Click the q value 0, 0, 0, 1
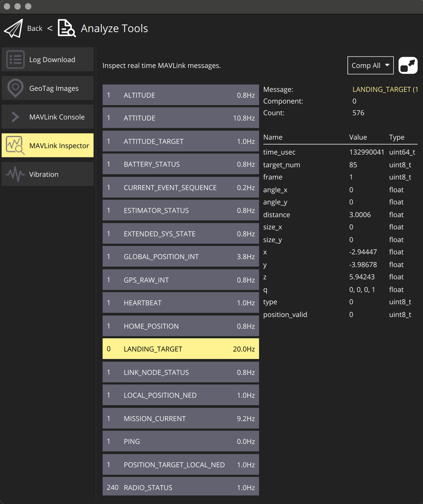Viewport: 423px width, 504px height. point(362,290)
